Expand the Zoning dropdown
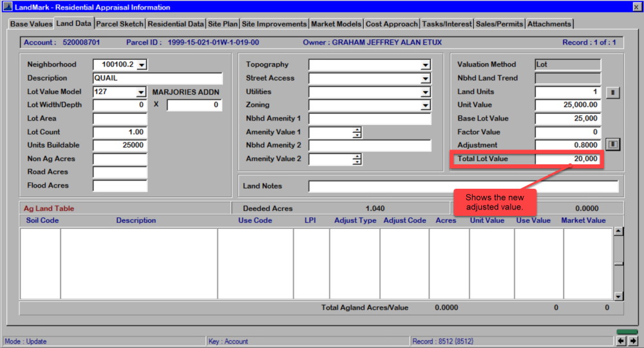Screen dimensions: 644x348 pos(426,105)
